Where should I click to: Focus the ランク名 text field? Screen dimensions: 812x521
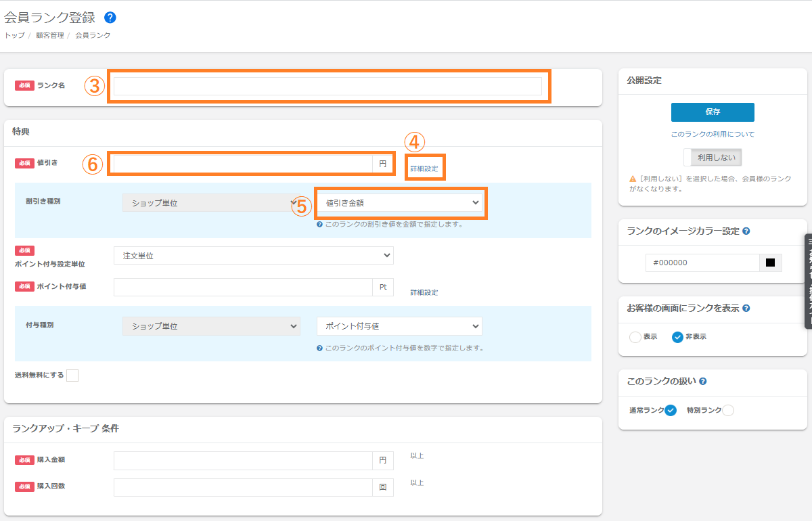click(x=328, y=86)
